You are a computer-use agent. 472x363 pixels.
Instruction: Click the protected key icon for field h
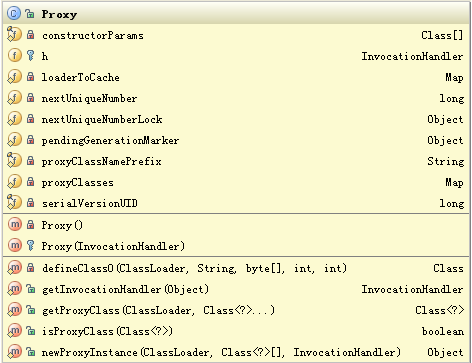(30, 56)
